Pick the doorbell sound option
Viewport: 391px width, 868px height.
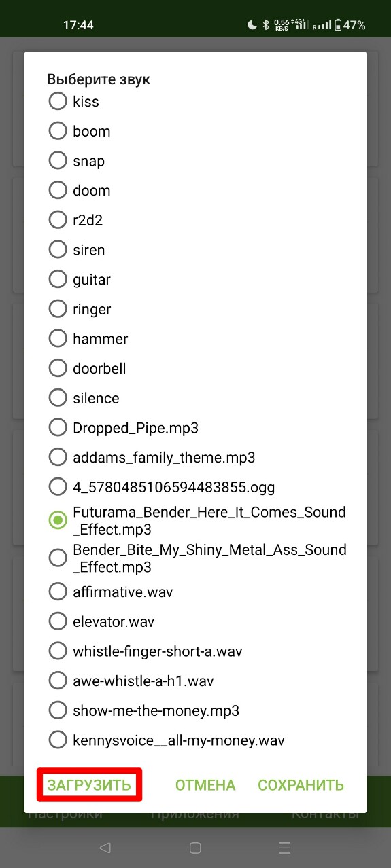[58, 368]
